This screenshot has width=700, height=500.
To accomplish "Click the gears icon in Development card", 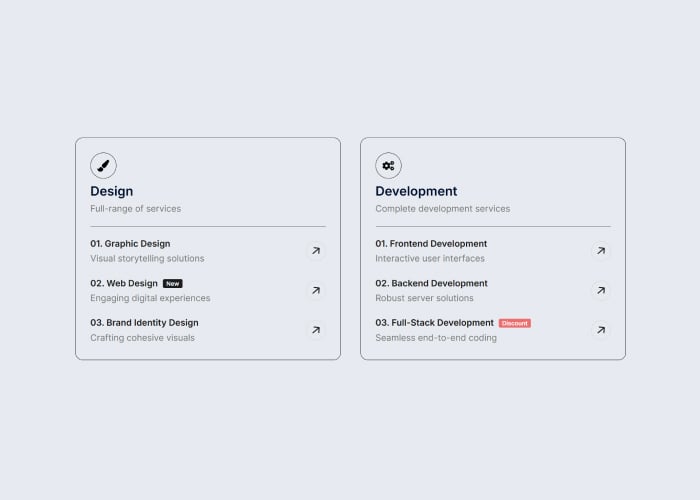I will pyautogui.click(x=388, y=166).
